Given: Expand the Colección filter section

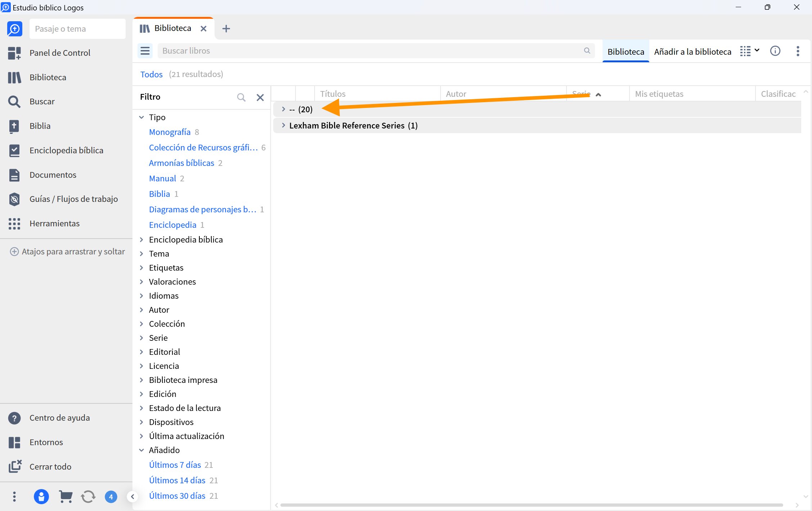Looking at the screenshot, I should pos(141,324).
